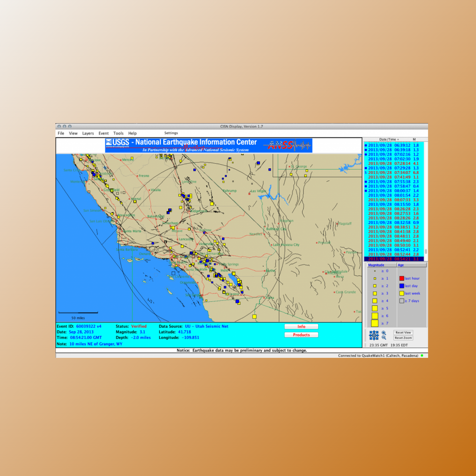Click the Fresno label on the map
476x476 pixels.
tap(144, 176)
